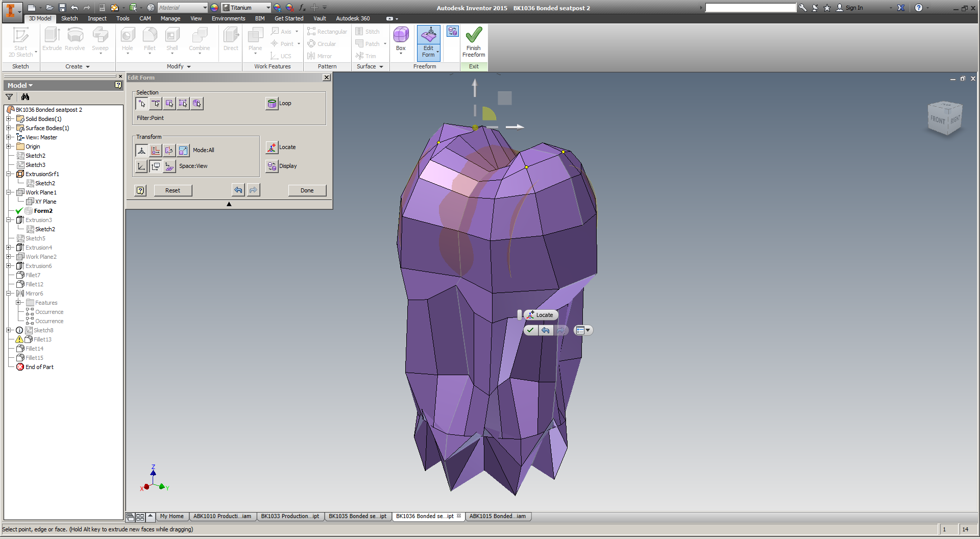The image size is (980, 539).
Task: Click Locate in Edit Form dialog
Action: tap(272, 148)
